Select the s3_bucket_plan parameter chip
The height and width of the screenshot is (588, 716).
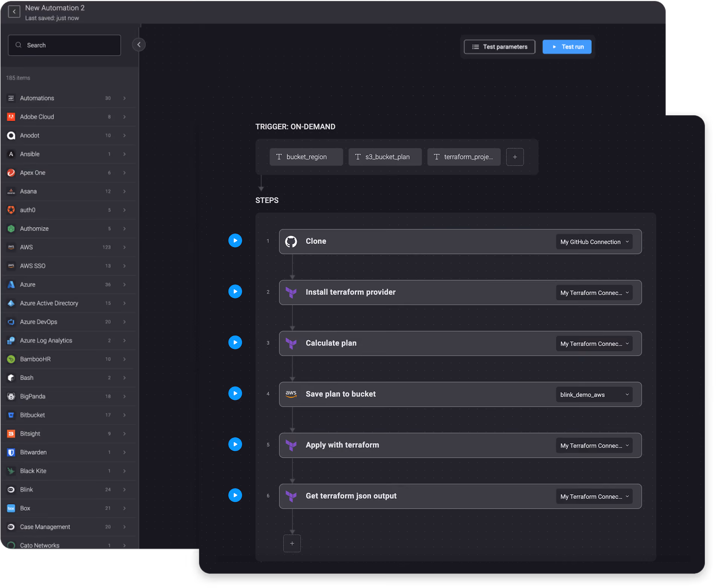[x=385, y=157]
